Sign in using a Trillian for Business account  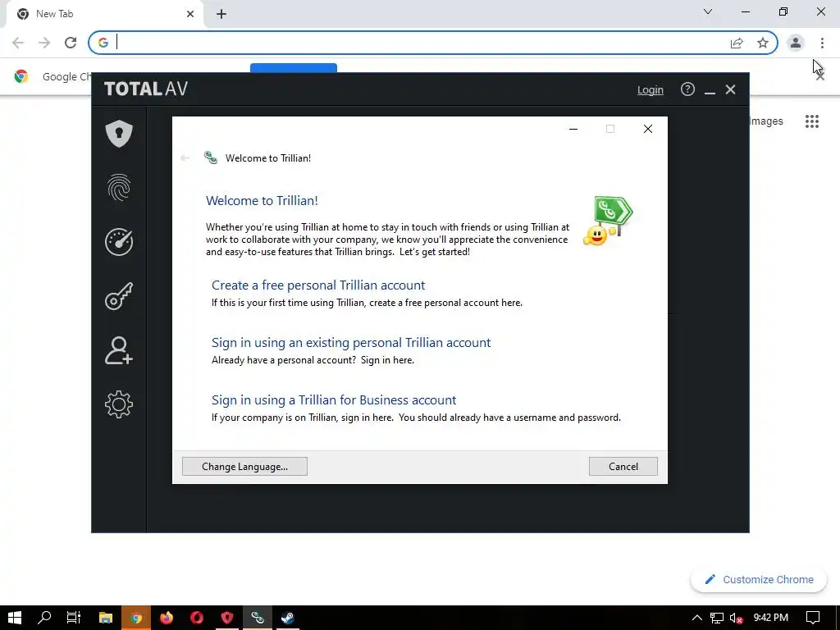[x=334, y=399]
